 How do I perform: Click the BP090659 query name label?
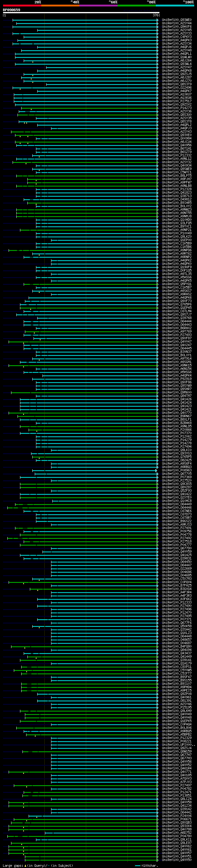pyautogui.click(x=11, y=10)
